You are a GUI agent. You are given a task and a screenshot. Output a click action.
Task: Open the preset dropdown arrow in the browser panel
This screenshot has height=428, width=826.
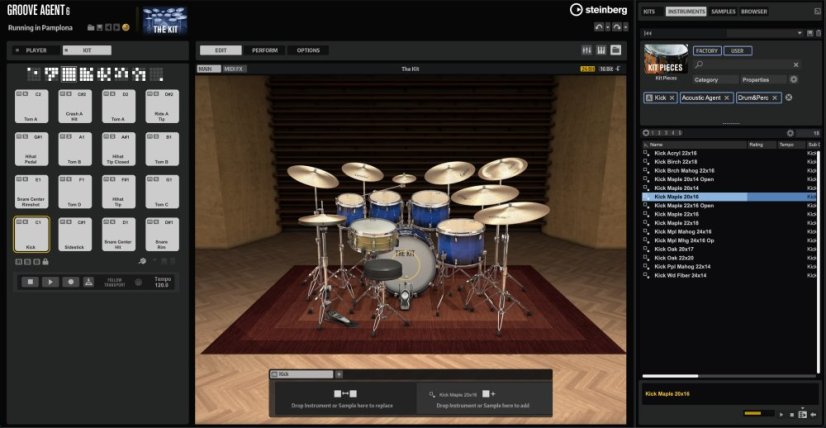tap(800, 33)
